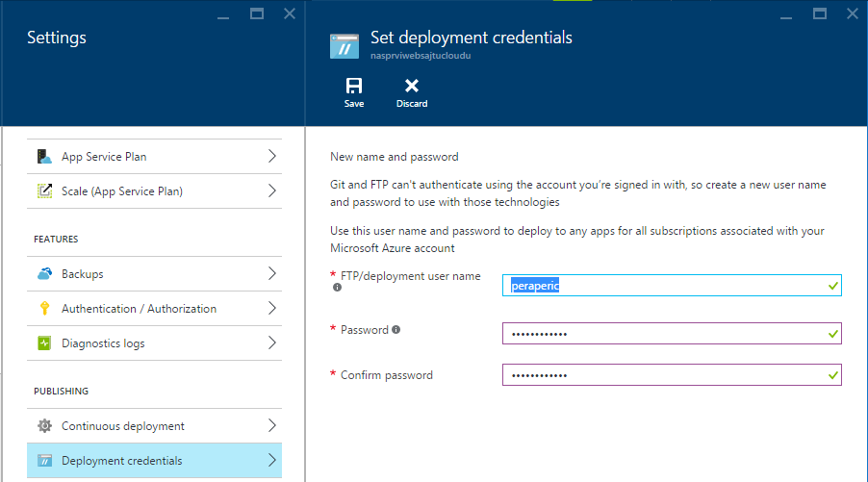Screen dimensions: 868x482
Task: Click the App Service Plan icon
Action: click(x=44, y=157)
